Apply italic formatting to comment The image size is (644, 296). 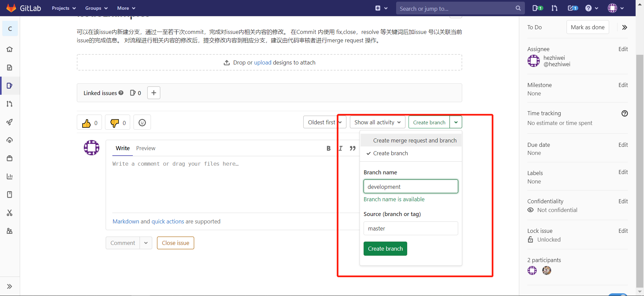coord(340,148)
